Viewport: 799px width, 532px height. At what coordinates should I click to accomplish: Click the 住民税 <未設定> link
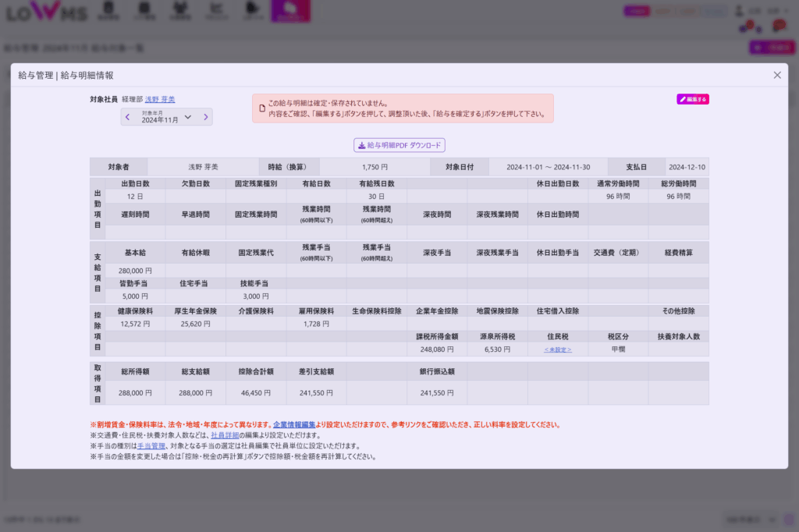click(557, 350)
